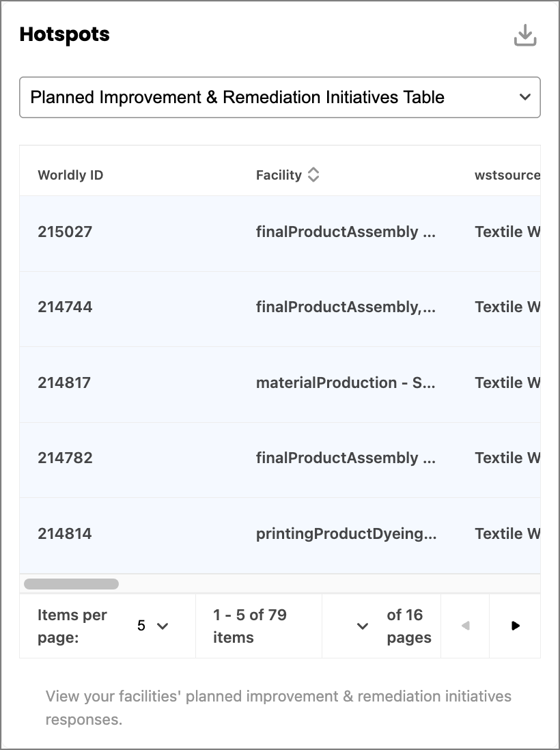Viewport: 560px width, 750px height.
Task: Select the row with ID 215027
Action: click(x=280, y=234)
